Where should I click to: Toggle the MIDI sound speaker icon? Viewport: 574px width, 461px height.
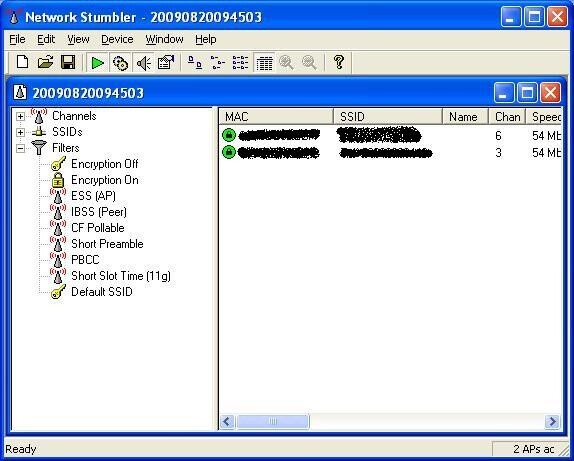144,63
